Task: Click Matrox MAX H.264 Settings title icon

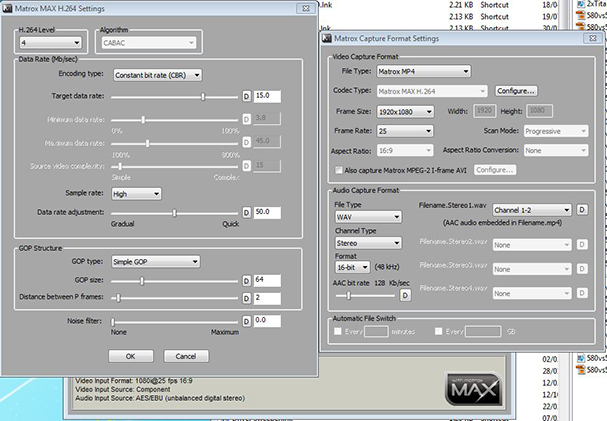Action: click(x=7, y=9)
